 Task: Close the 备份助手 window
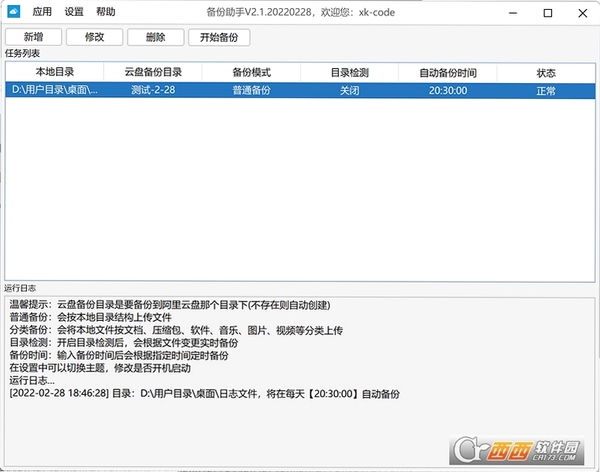pos(582,13)
